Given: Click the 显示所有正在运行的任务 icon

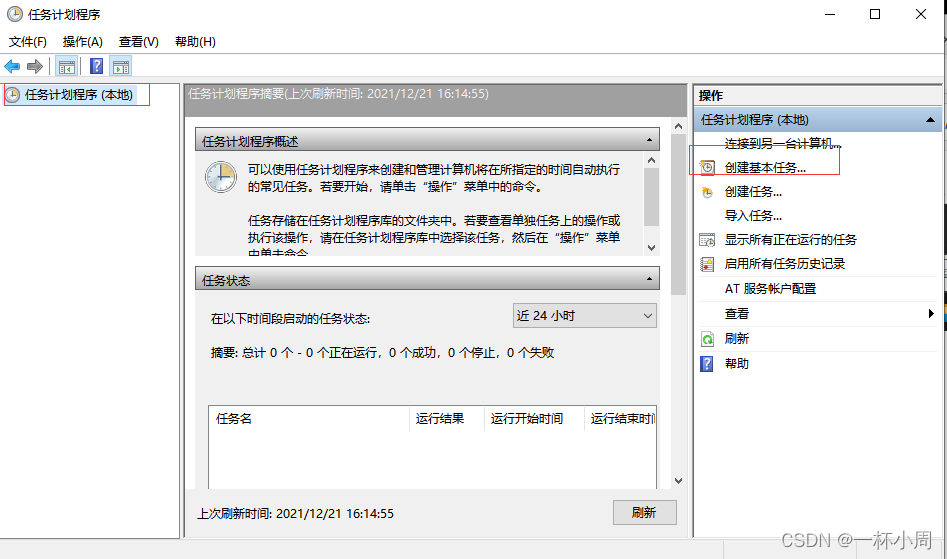Looking at the screenshot, I should click(x=707, y=240).
